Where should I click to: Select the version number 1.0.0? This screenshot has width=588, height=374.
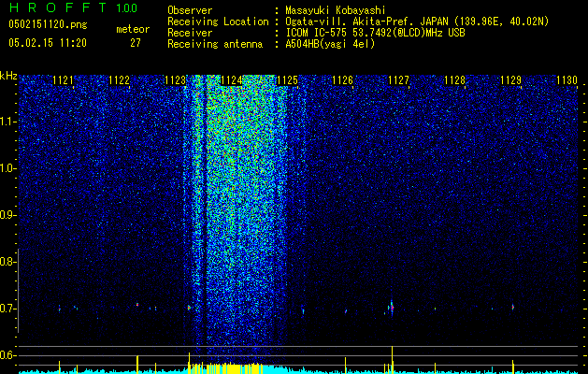(127, 7)
